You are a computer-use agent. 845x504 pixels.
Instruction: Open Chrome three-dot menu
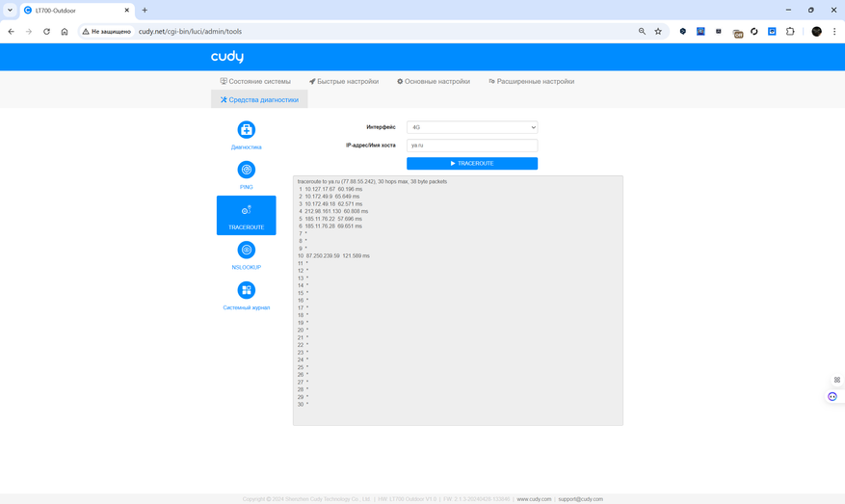834,31
